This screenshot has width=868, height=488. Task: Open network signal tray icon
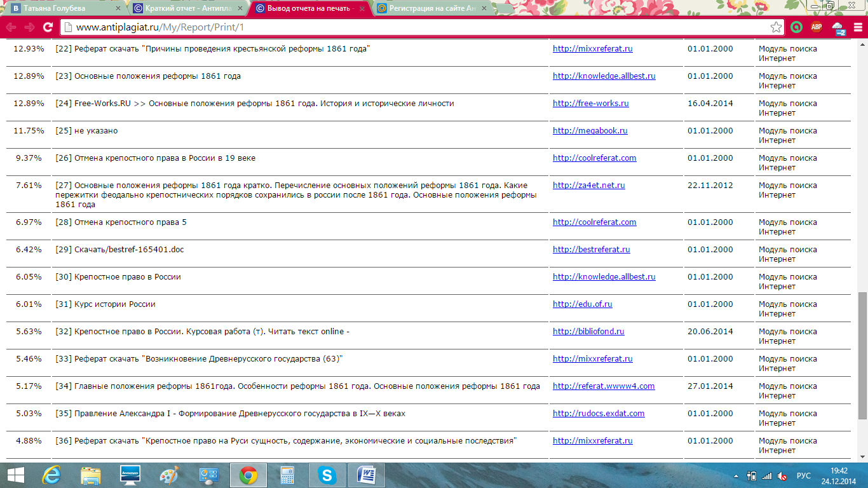pos(767,476)
